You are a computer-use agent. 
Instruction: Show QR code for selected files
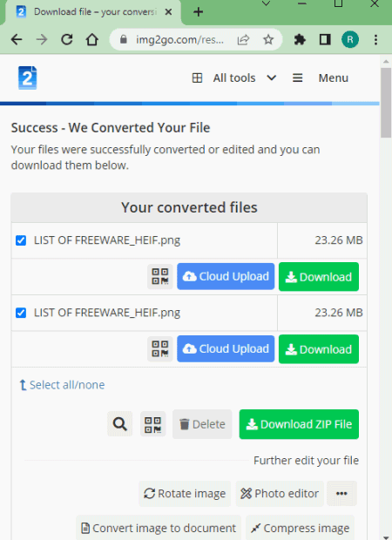click(153, 424)
